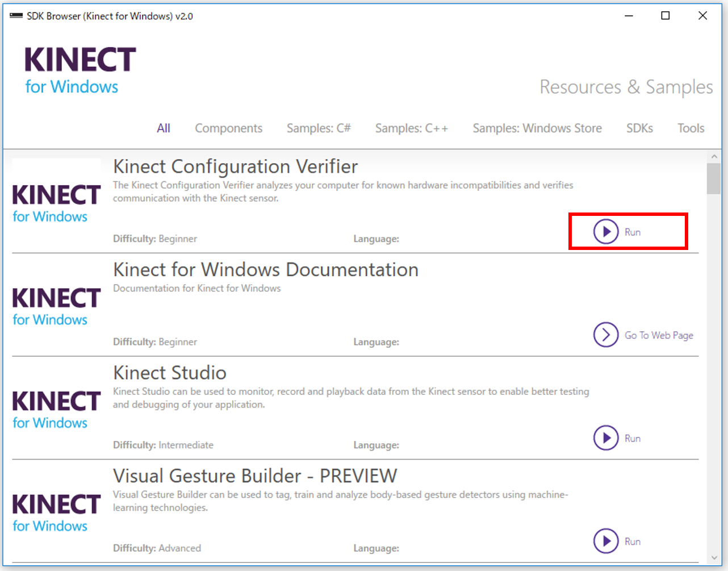Click the circular arrow icon next to Go To Web Page
Screen dimensions: 728x571
606,335
